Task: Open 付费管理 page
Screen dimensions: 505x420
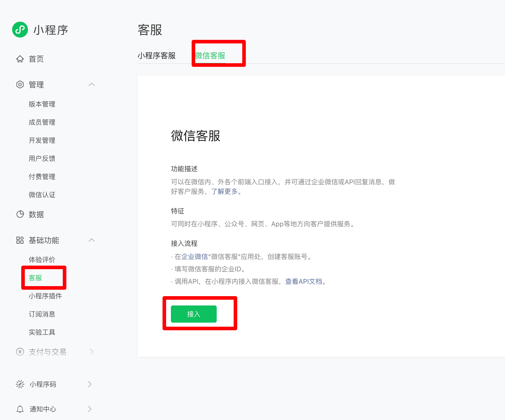Action: point(42,177)
